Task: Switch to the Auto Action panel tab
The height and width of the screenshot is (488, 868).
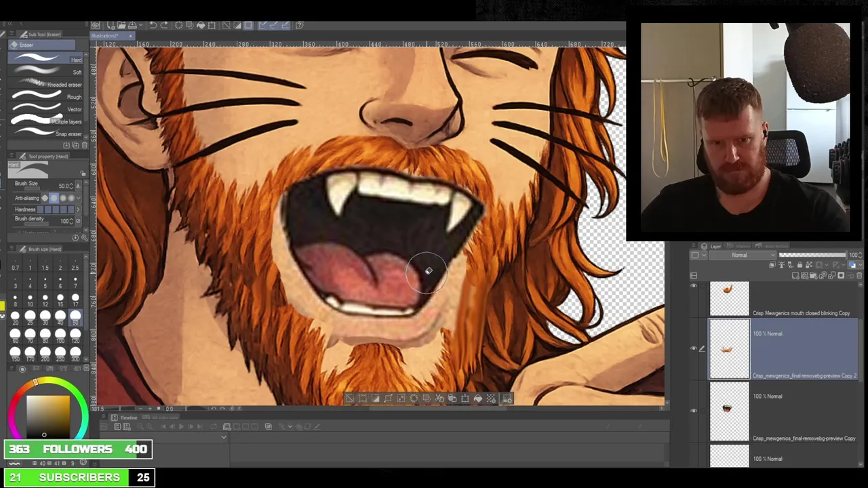Action: tap(771, 247)
